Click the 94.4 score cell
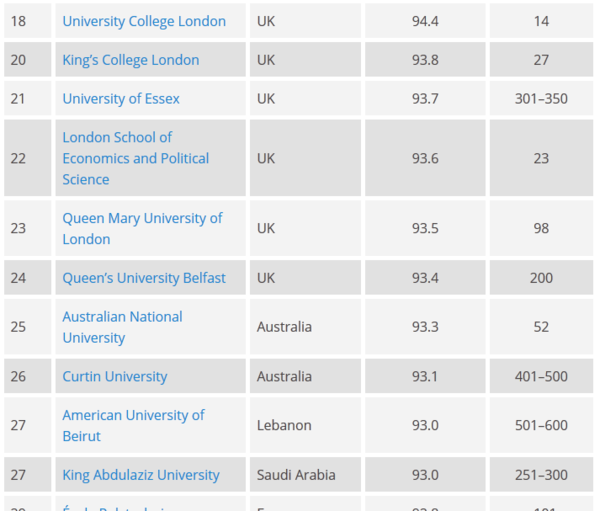 425,21
